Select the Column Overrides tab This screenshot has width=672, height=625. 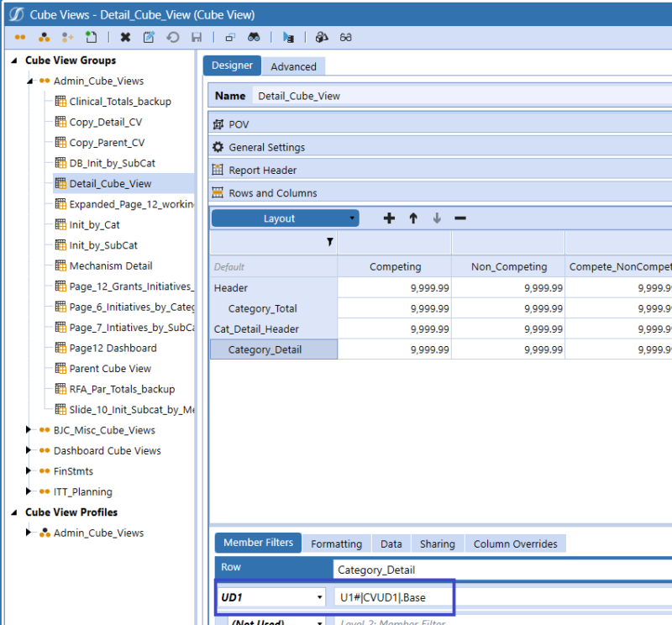pos(516,544)
